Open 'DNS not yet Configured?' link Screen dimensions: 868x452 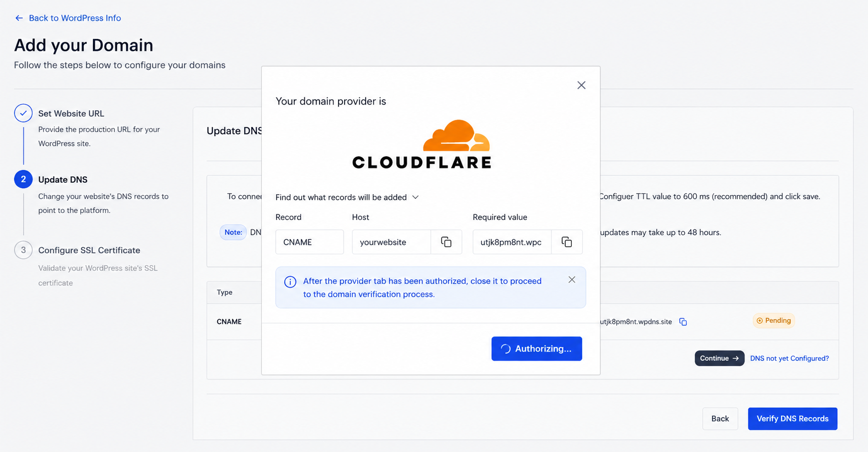tap(789, 358)
